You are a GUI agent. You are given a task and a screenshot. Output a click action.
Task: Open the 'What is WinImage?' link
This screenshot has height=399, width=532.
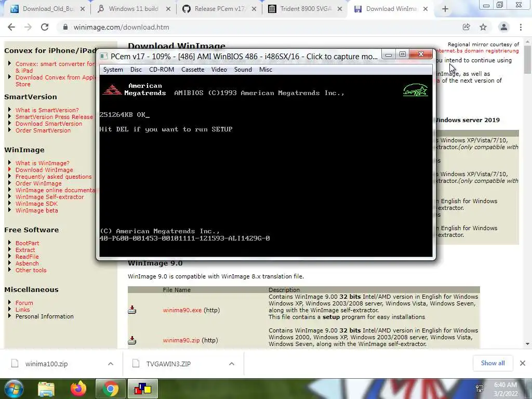coord(43,163)
